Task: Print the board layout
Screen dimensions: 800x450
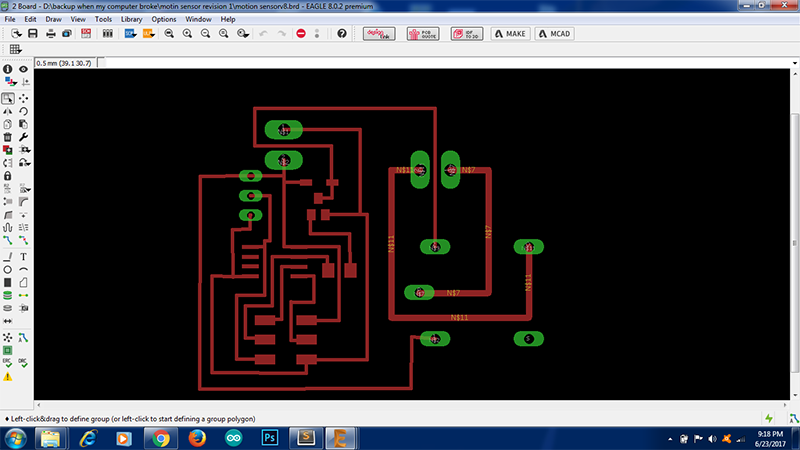Action: pos(51,34)
